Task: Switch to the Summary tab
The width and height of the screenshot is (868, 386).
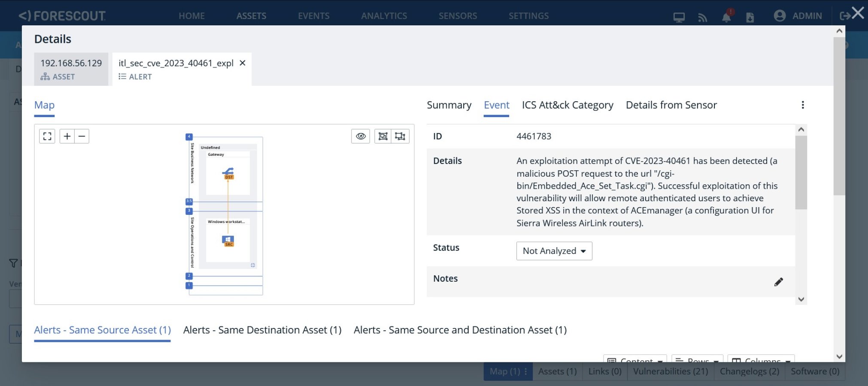Action: click(449, 105)
